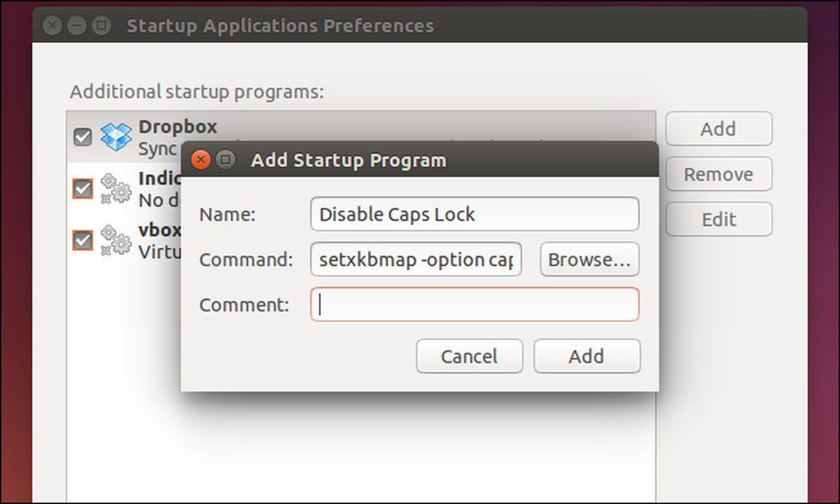Click into the empty Comment field
This screenshot has height=504, width=840.
tap(475, 304)
